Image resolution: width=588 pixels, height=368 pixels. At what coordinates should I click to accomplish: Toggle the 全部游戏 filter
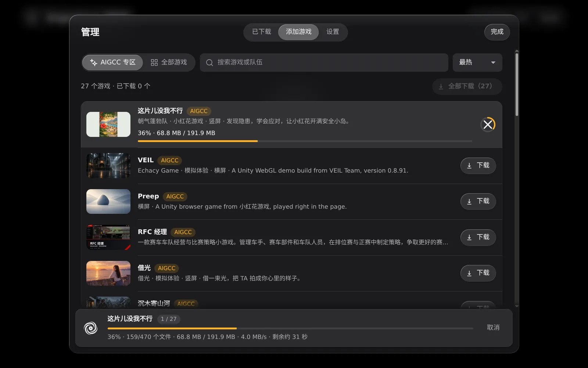(169, 63)
